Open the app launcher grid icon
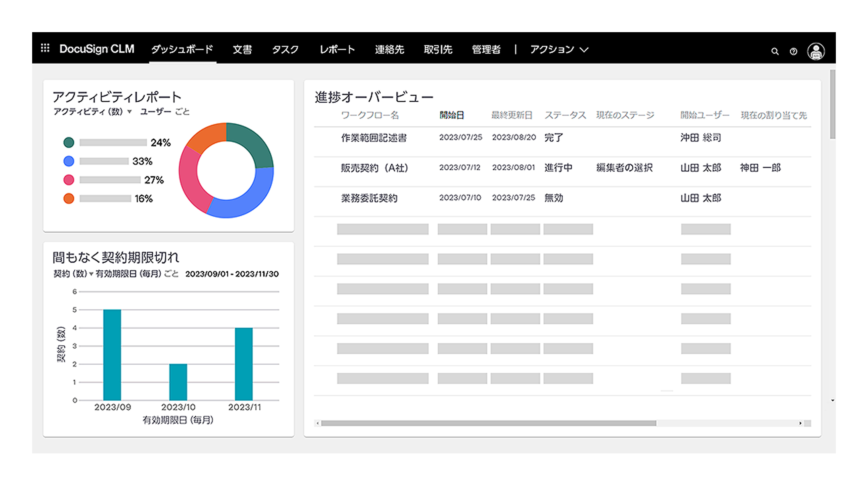868x492 pixels. tap(45, 48)
